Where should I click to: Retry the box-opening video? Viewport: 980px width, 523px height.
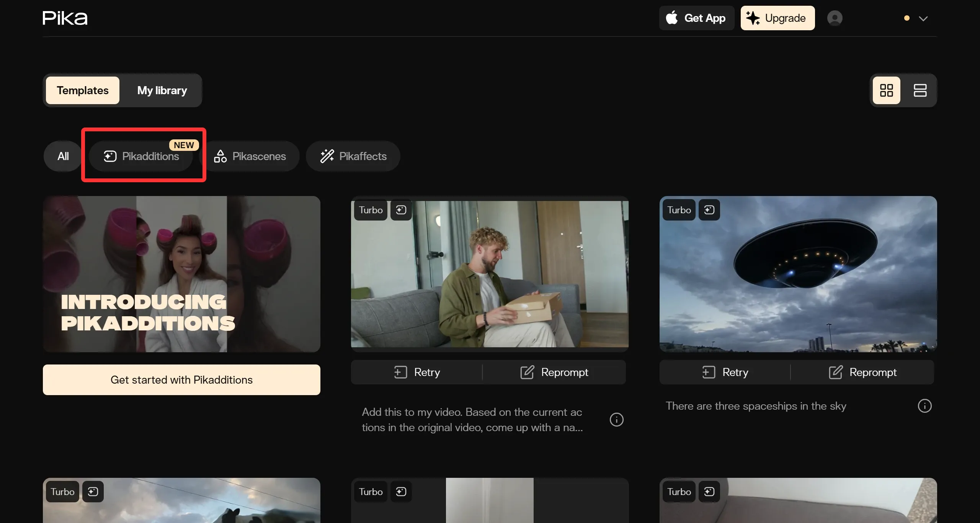pos(417,372)
